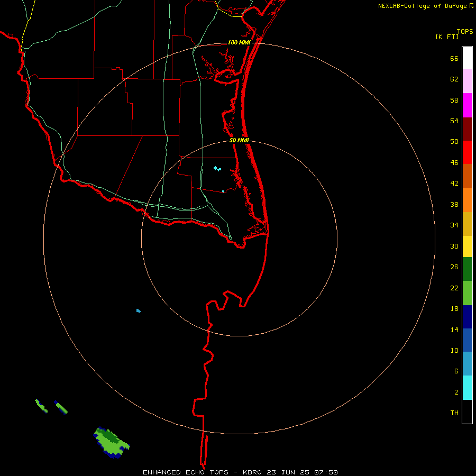Click the bright red 50 kft swatch
This screenshot has height=476, width=476.
(467, 152)
